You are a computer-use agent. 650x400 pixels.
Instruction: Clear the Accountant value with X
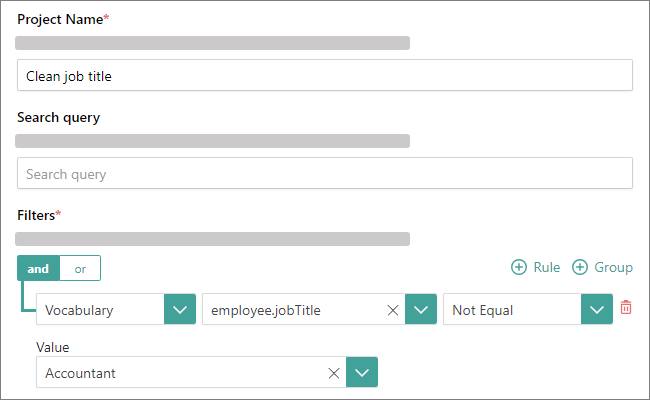point(334,373)
